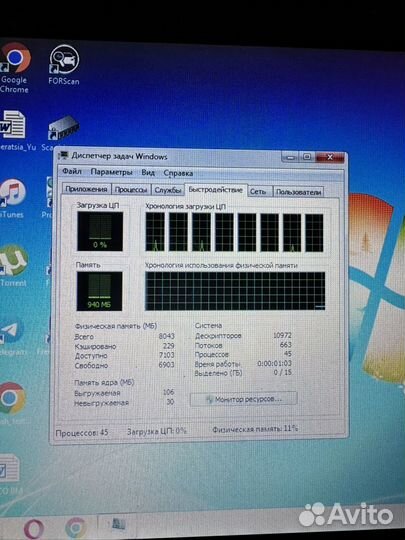Click Chrome icon in the taskbar

click(x=75, y=528)
